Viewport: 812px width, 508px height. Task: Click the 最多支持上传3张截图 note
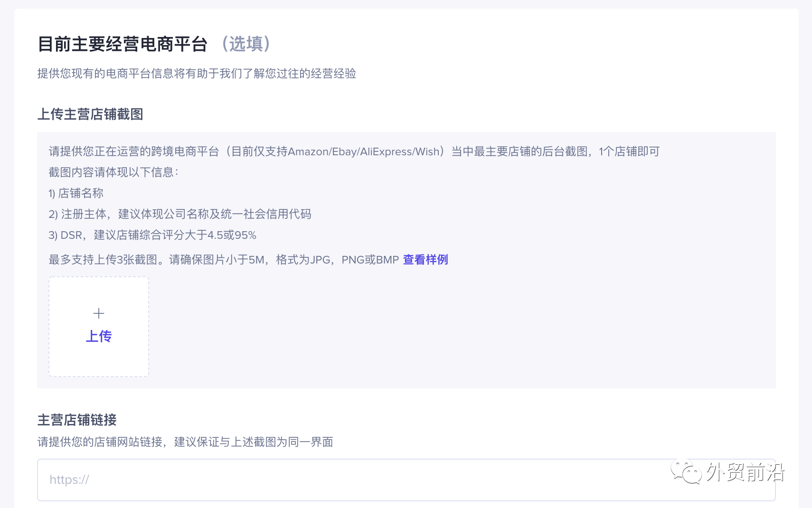(224, 260)
